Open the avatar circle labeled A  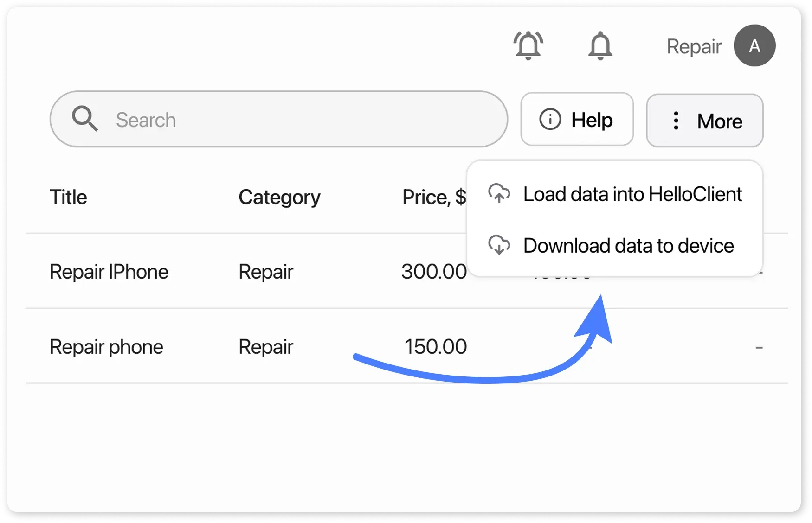(x=754, y=45)
